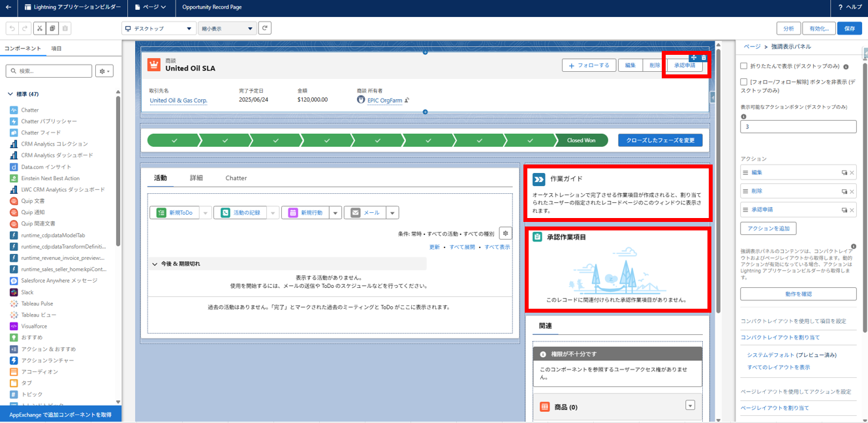
Task: Check 折りたたんで表示 (デスクトップのみ) checkbox
Action: (x=744, y=66)
